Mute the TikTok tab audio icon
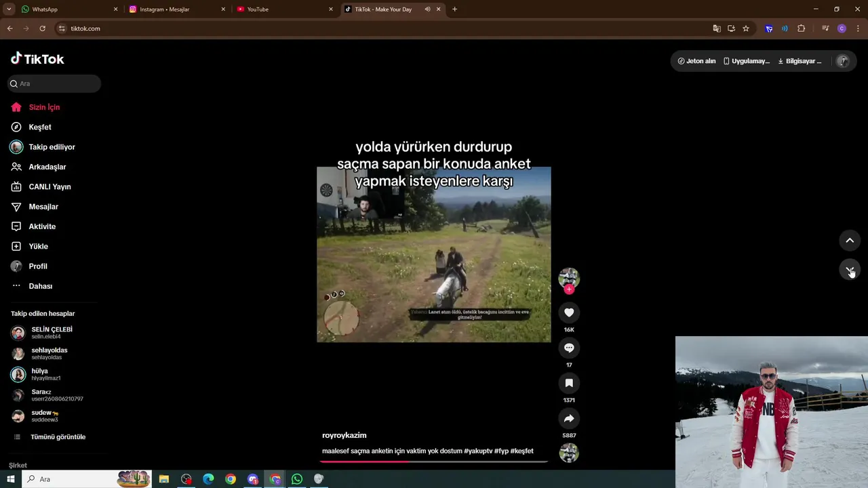The image size is (868, 488). (427, 9)
